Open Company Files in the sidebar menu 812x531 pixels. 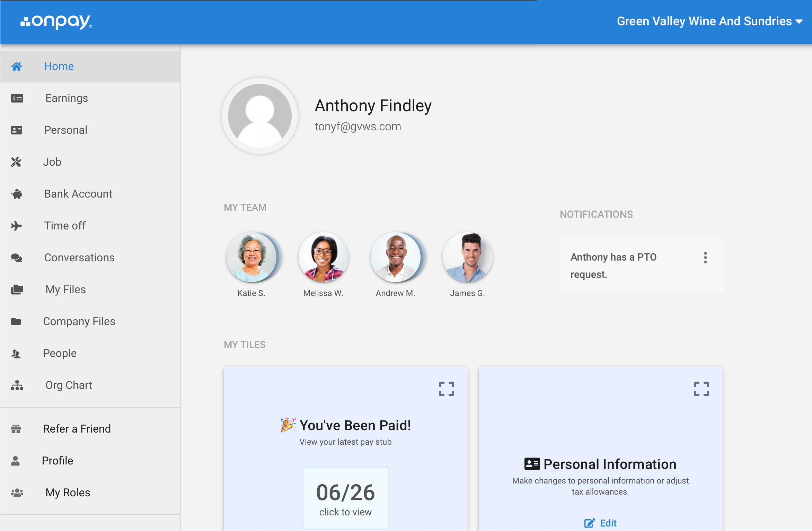click(x=79, y=321)
